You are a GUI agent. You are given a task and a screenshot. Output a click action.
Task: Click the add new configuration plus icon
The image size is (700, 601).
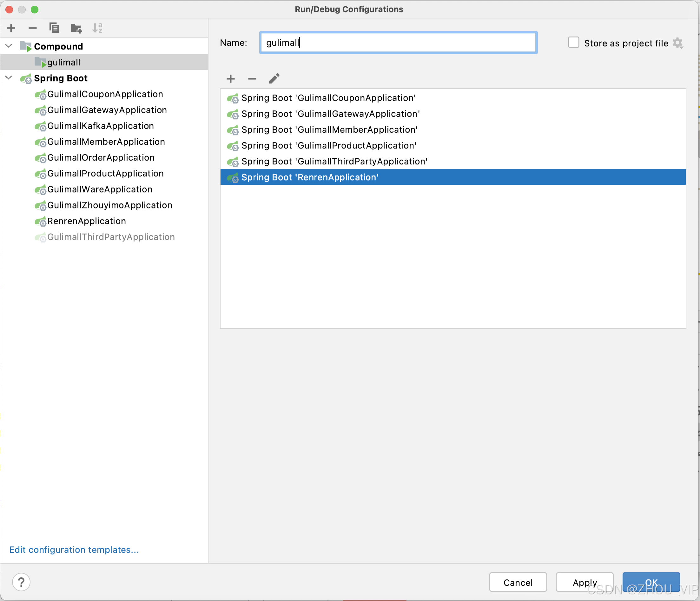pyautogui.click(x=11, y=28)
